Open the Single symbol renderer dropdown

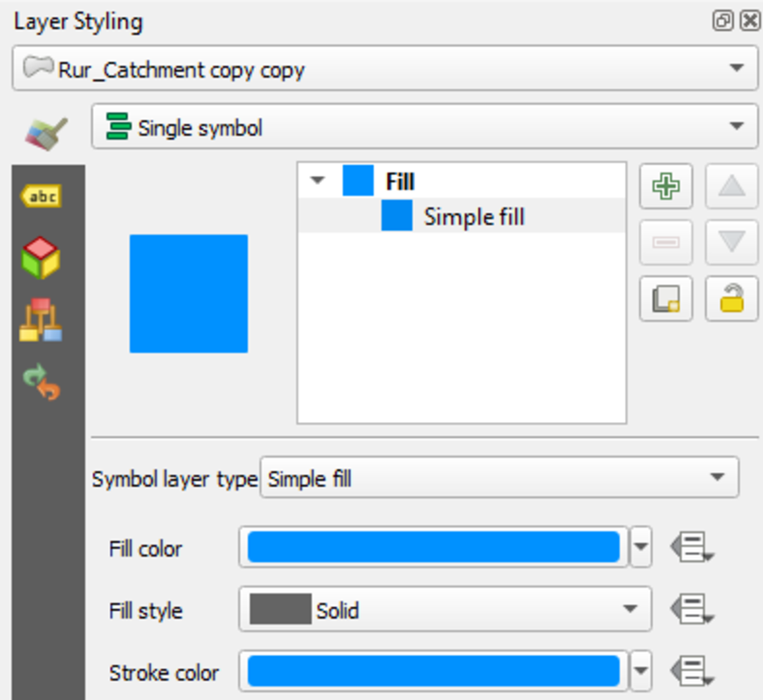pyautogui.click(x=424, y=126)
